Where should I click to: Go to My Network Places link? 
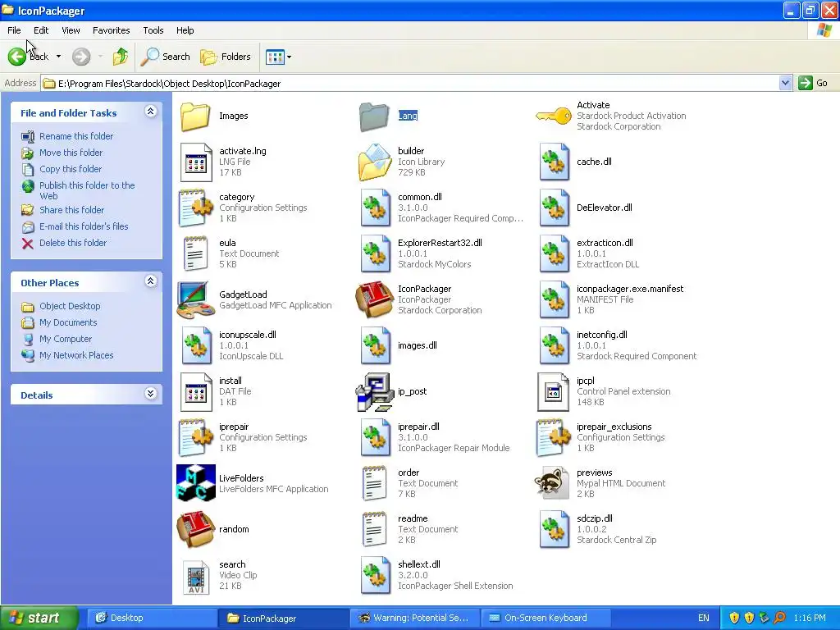pos(76,355)
